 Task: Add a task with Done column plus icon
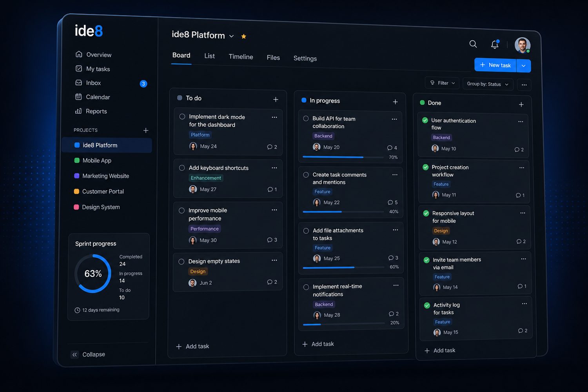[x=521, y=105]
